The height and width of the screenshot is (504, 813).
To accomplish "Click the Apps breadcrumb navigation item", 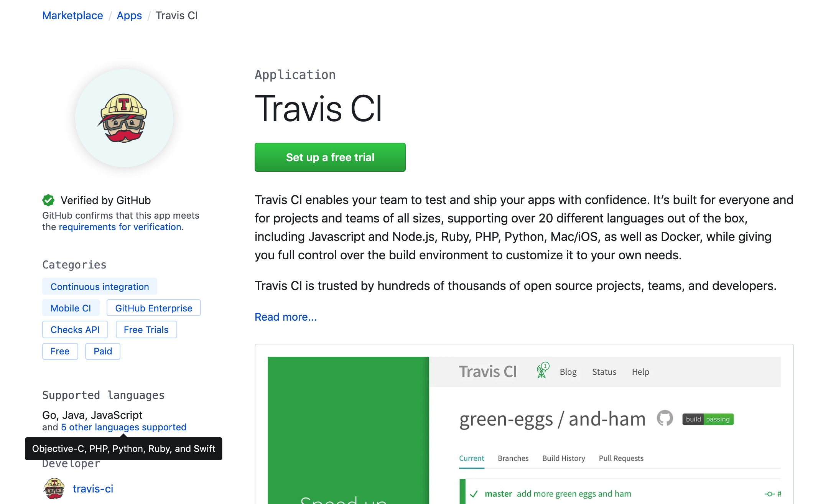I will [x=130, y=16].
